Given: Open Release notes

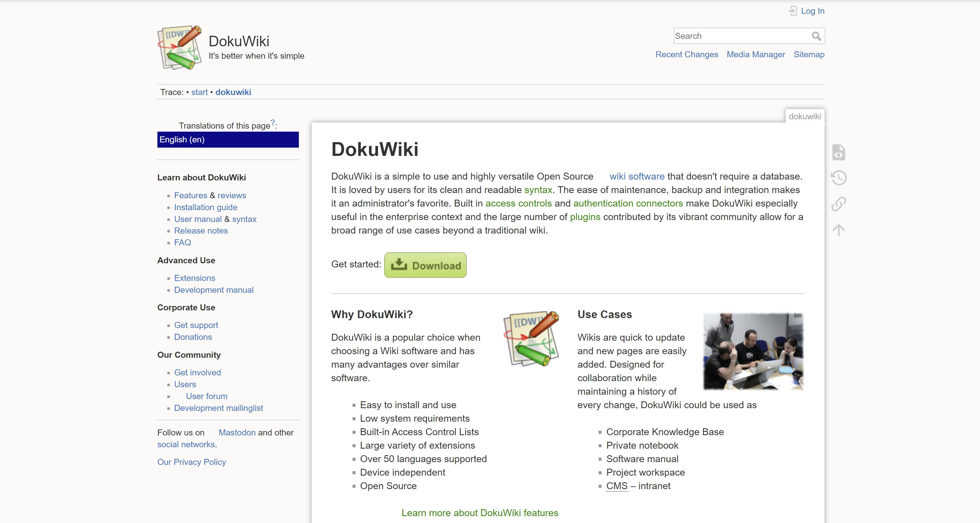Looking at the screenshot, I should tap(201, 231).
